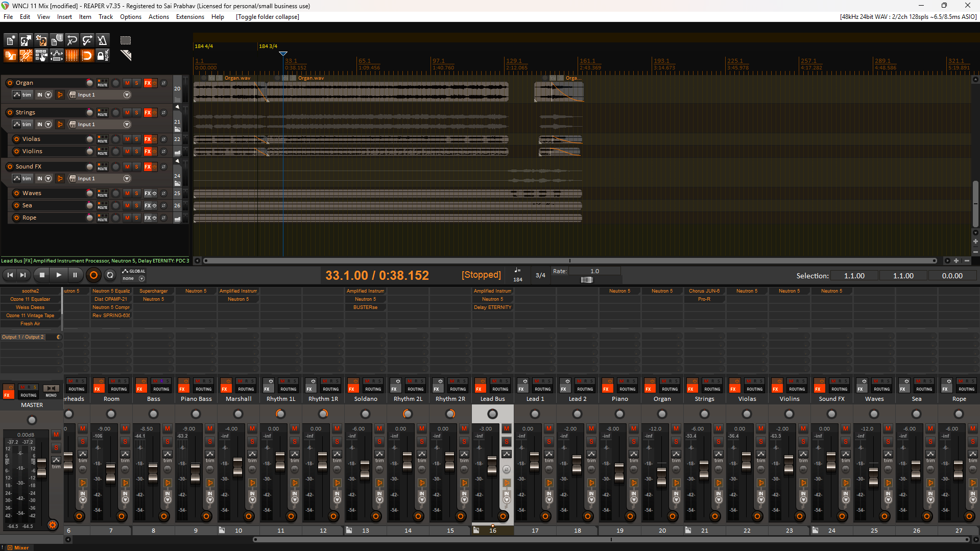Screen dimensions: 980x551
Task: Mute the master track in mixer
Action: coord(56,435)
